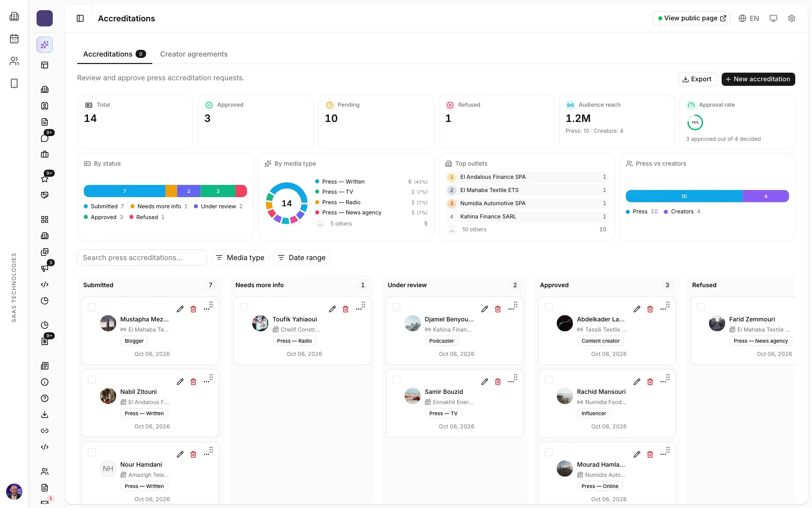The width and height of the screenshot is (812, 508).
Task: Delete Nabil Zitouni card
Action: point(193,382)
